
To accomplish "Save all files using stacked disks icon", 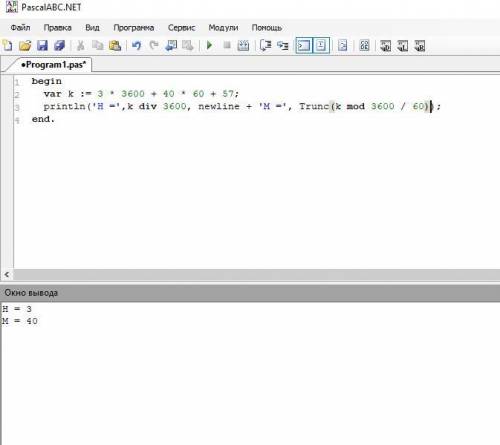I will (60, 45).
